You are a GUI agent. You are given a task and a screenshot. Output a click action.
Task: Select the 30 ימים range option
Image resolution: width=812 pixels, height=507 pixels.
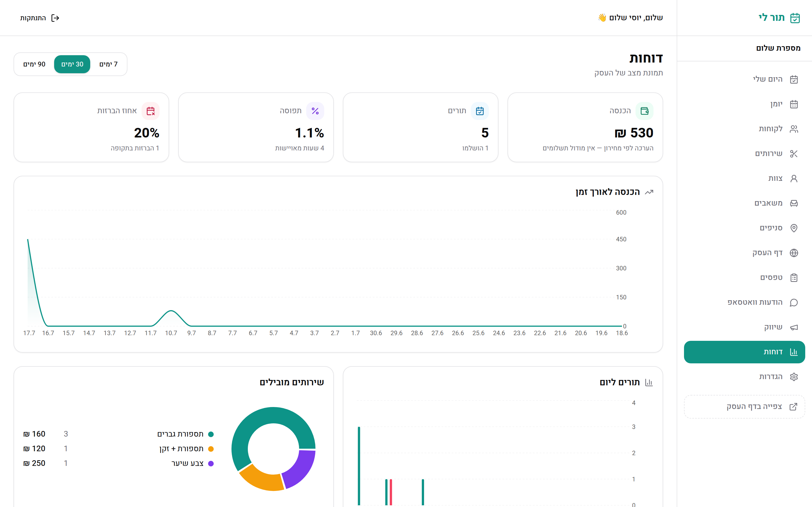(x=72, y=65)
